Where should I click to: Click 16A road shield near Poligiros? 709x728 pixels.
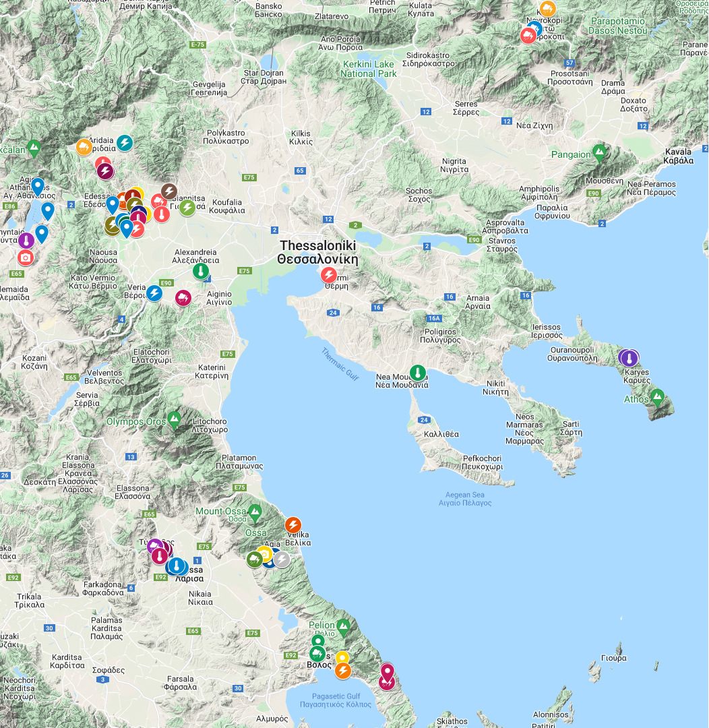(x=433, y=318)
